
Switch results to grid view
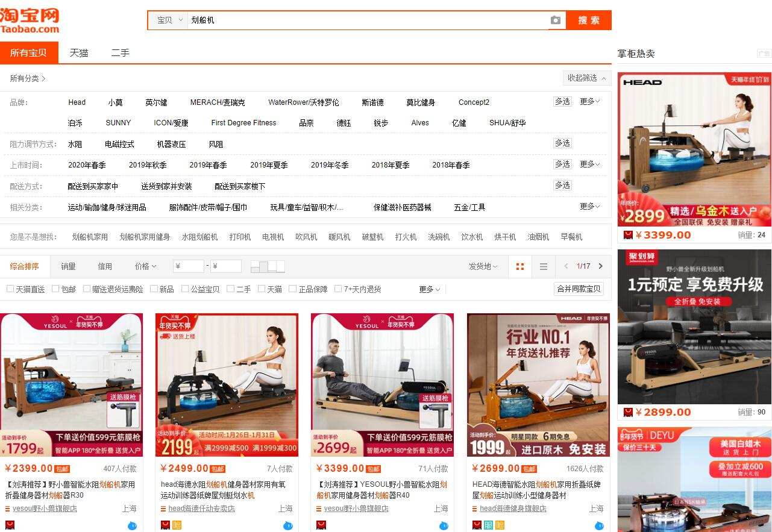coord(519,266)
